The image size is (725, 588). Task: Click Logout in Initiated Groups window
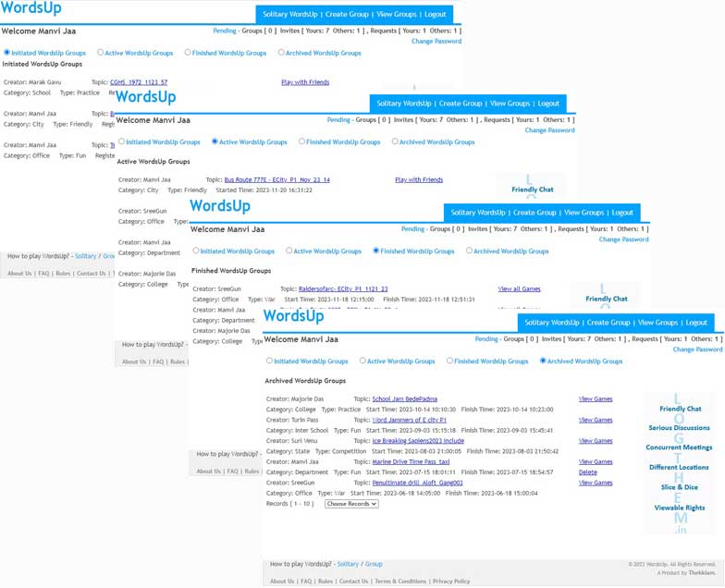pos(435,15)
